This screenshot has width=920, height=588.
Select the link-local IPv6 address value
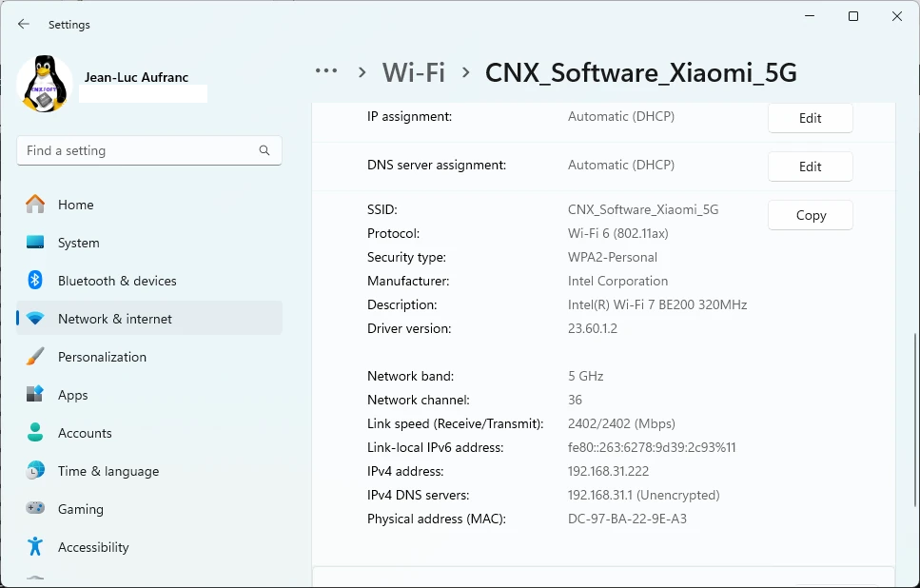[652, 447]
